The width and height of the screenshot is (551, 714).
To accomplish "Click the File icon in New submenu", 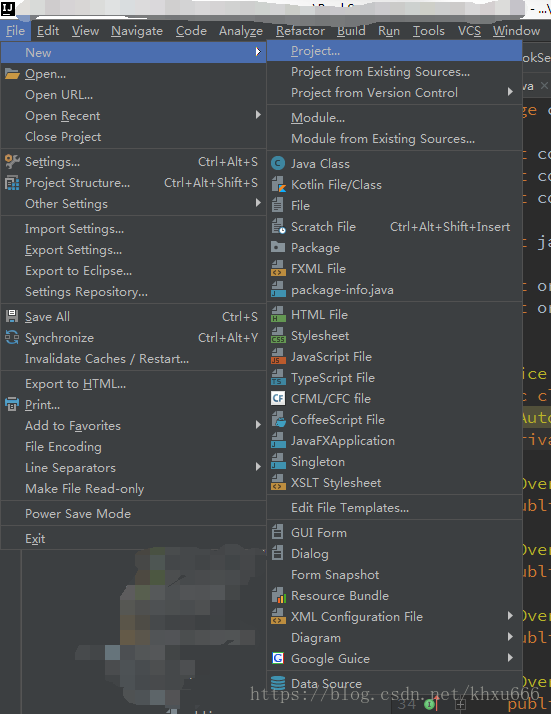I will pos(277,205).
